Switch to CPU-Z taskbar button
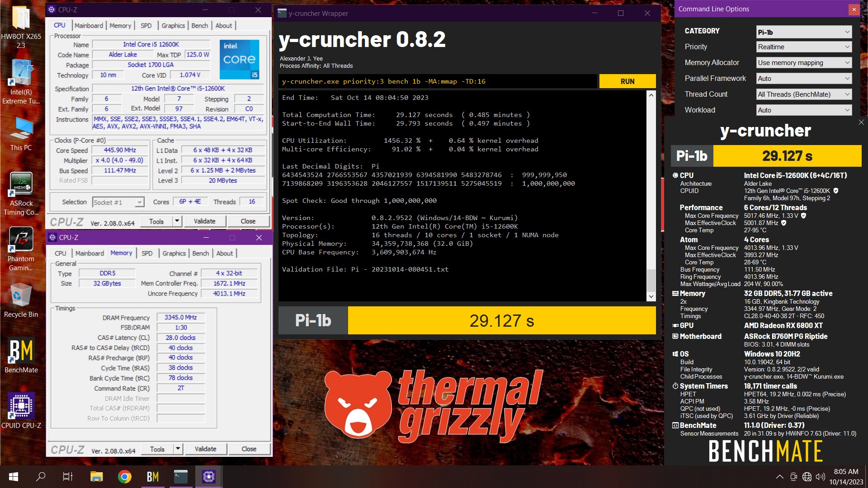 pos(208,477)
